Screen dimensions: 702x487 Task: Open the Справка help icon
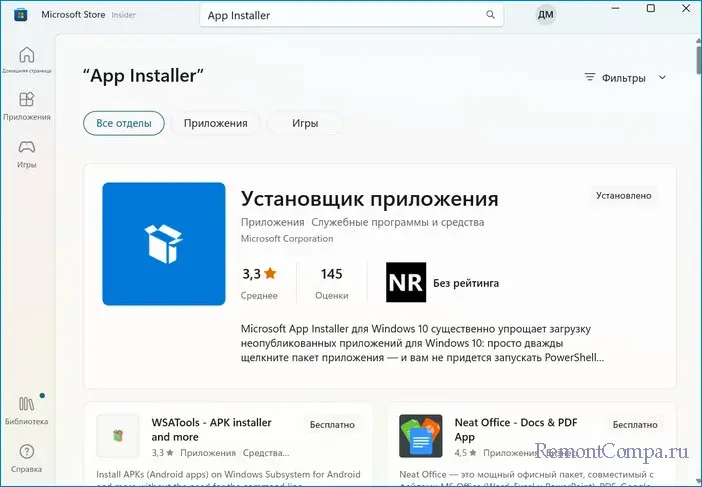tap(26, 452)
